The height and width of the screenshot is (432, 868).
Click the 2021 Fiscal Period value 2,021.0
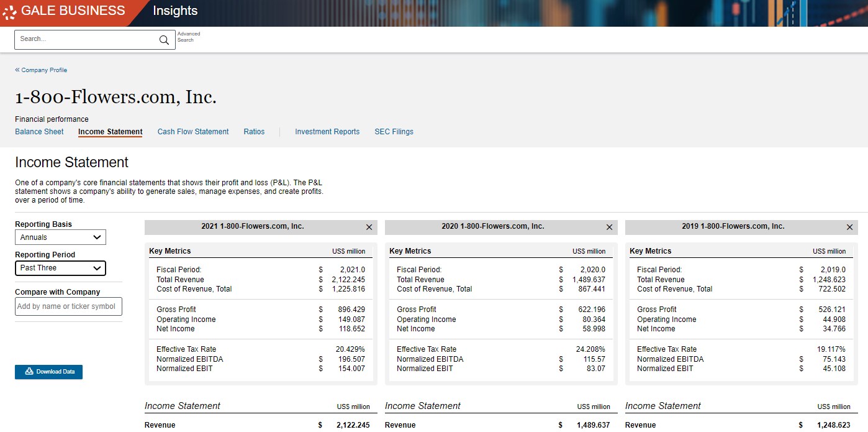point(353,270)
